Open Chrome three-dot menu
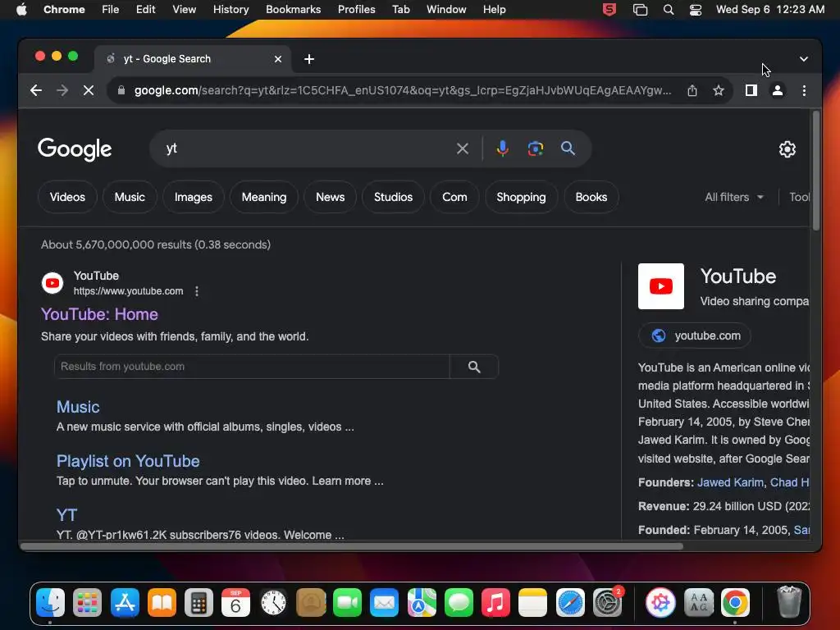The image size is (840, 630). point(804,90)
